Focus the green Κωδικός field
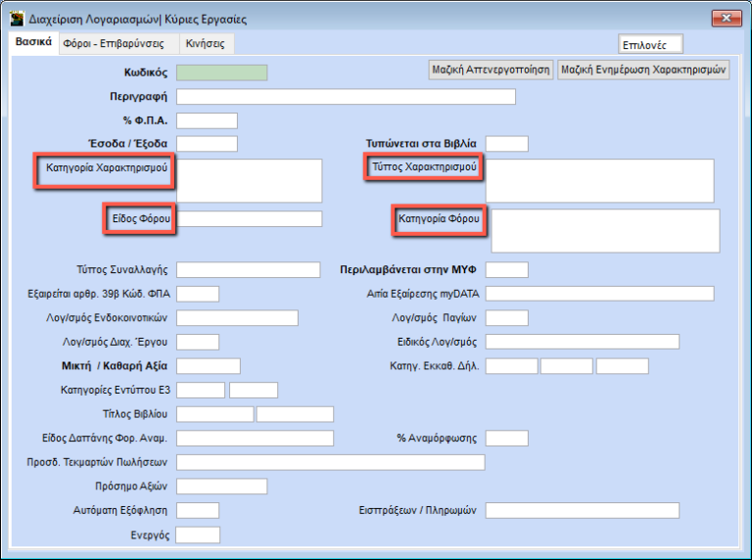Viewport: 752px width, 560px height. 221,72
